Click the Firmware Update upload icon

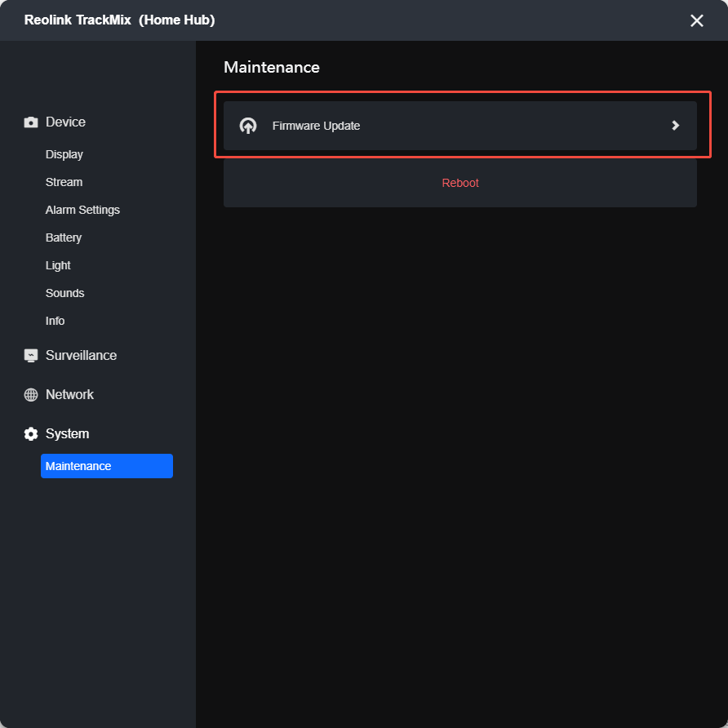click(248, 126)
